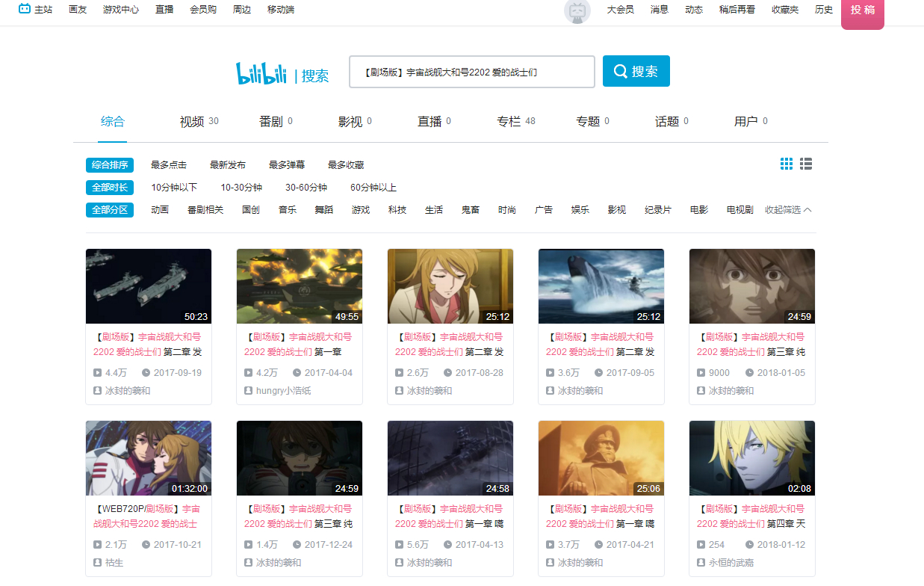The image size is (924, 586).
Task: Open the video thumbnail with duration 49:55
Action: [300, 286]
